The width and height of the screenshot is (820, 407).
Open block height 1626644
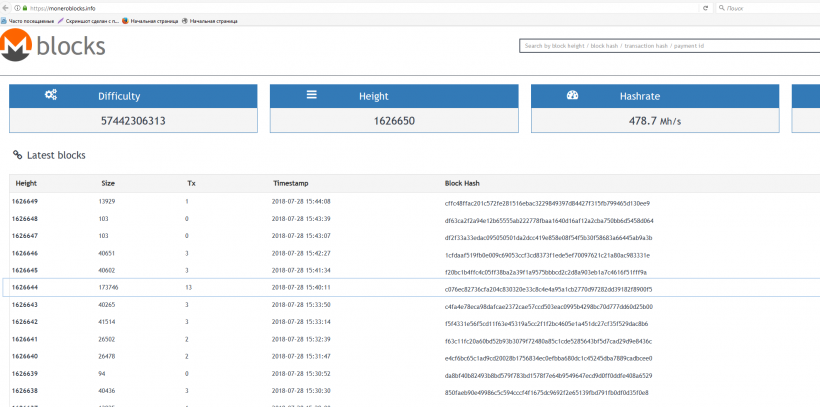(x=25, y=288)
